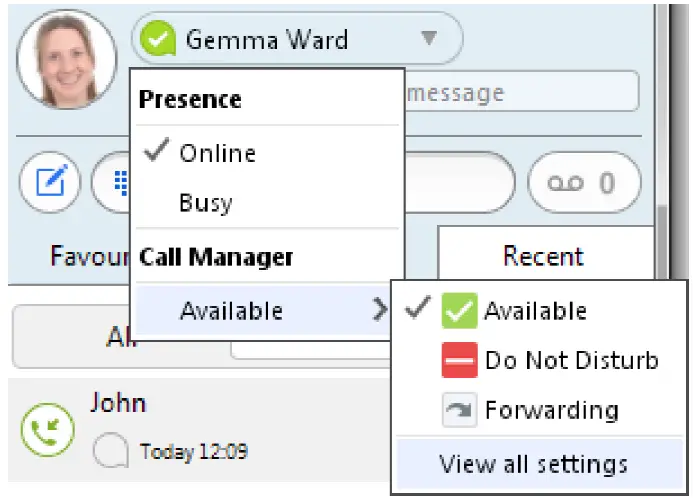
Task: Open View all settings
Action: click(533, 464)
